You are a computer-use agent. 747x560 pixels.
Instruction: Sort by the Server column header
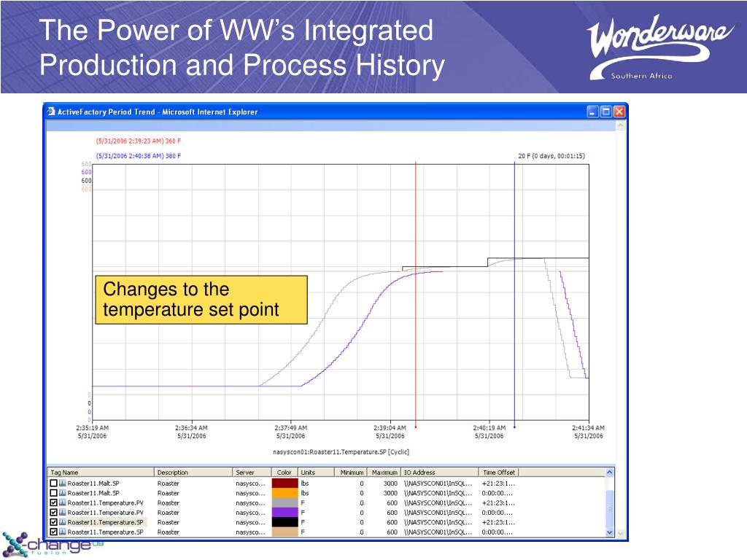tap(252, 472)
